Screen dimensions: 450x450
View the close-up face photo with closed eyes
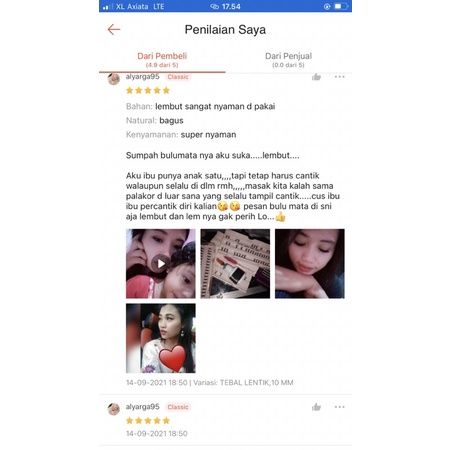(310, 263)
